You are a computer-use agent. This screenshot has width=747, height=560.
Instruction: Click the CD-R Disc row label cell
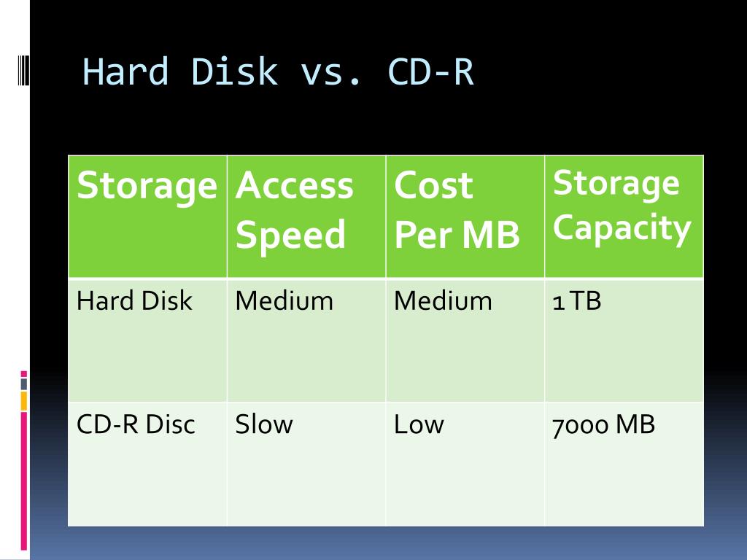tap(147, 464)
